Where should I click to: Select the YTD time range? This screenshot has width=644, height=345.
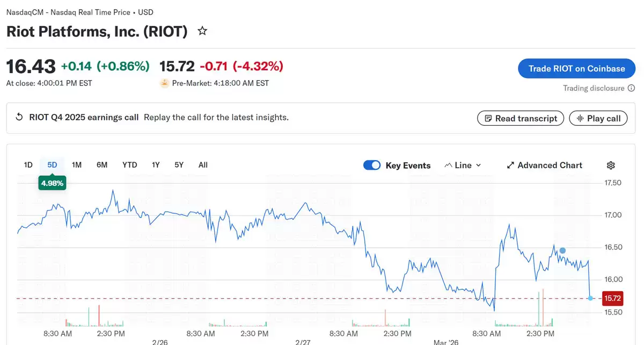(x=129, y=165)
